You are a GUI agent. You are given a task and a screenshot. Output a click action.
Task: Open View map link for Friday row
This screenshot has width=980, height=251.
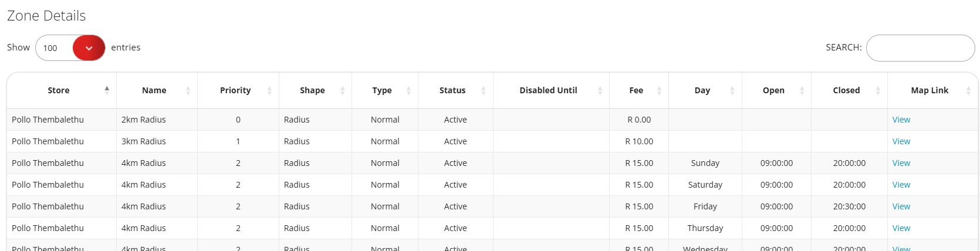(901, 206)
